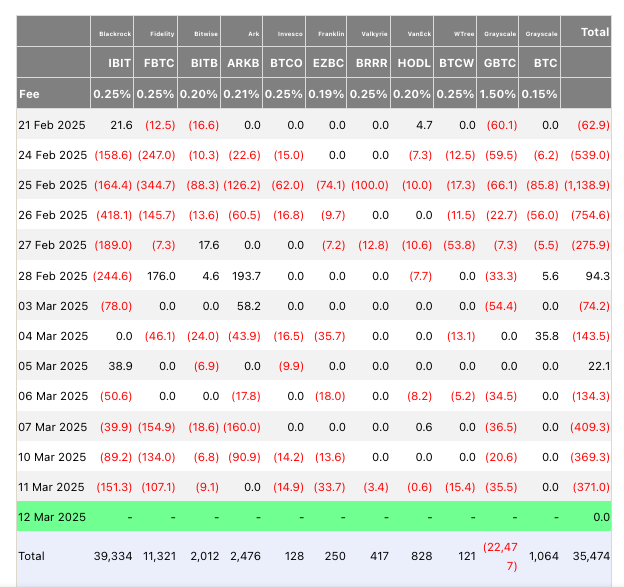Click the HODL ticker column header
624x587 pixels.
(x=414, y=63)
